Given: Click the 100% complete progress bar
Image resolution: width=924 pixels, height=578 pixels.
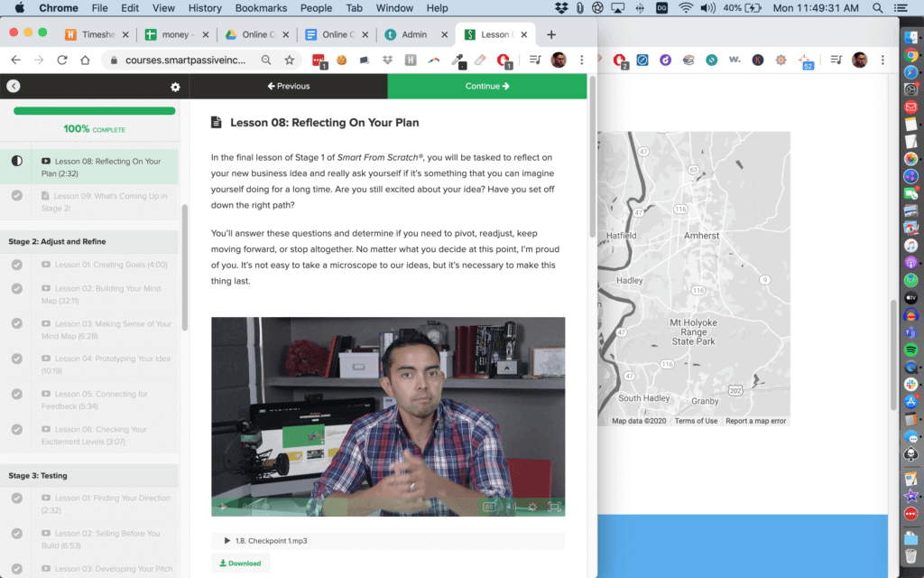Looking at the screenshot, I should click(x=94, y=111).
